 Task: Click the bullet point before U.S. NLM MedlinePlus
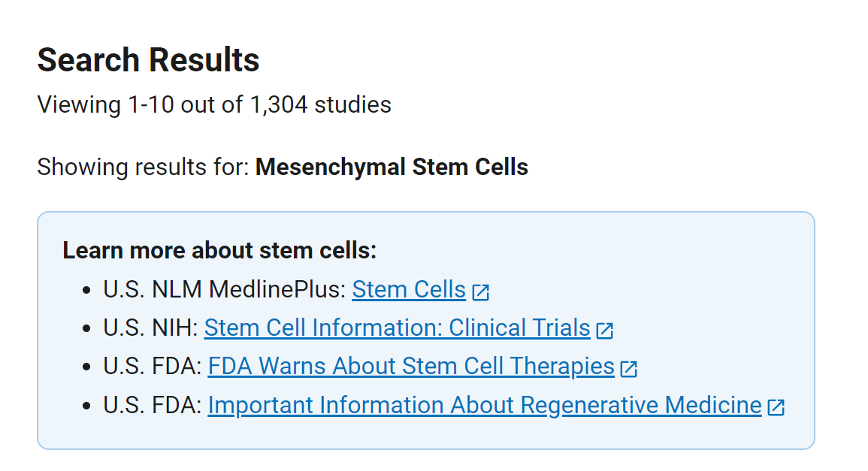[x=87, y=291]
